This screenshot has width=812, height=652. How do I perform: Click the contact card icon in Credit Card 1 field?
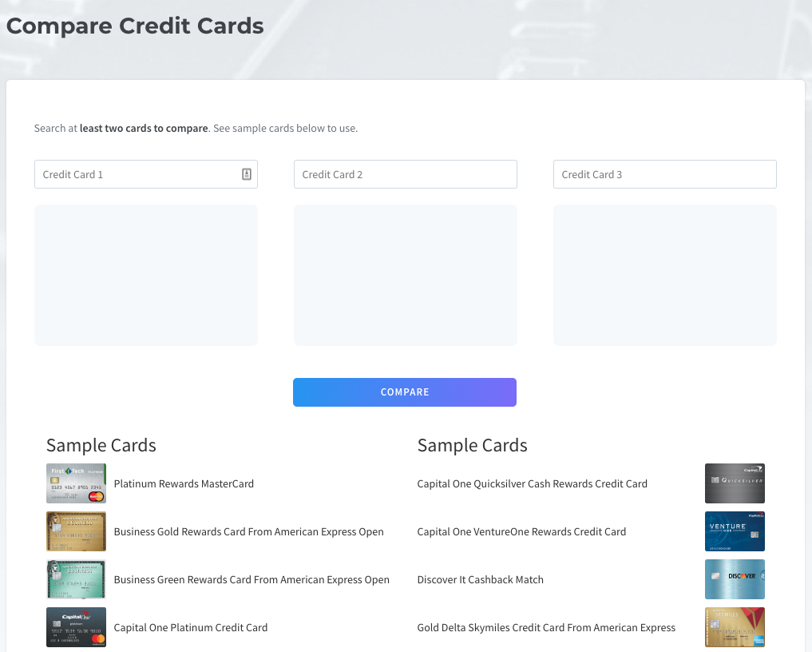tap(247, 174)
